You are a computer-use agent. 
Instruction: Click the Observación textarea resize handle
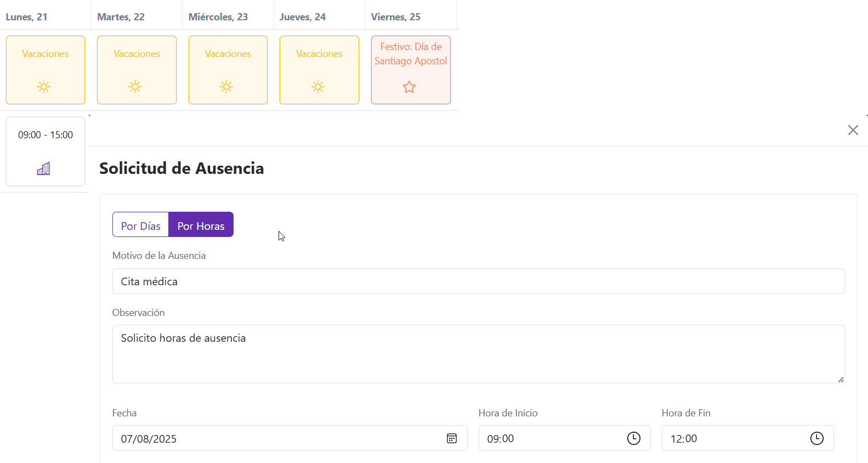[841, 380]
